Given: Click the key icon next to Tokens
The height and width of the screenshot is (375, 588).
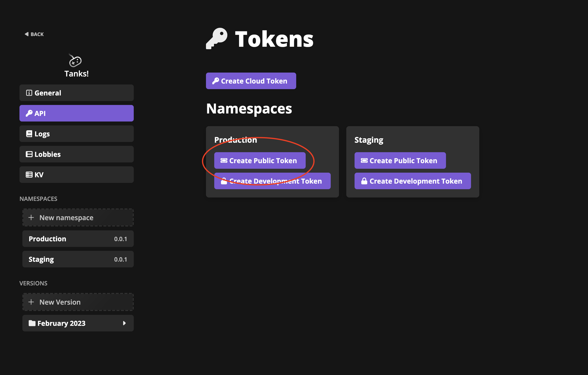Looking at the screenshot, I should click(214, 39).
